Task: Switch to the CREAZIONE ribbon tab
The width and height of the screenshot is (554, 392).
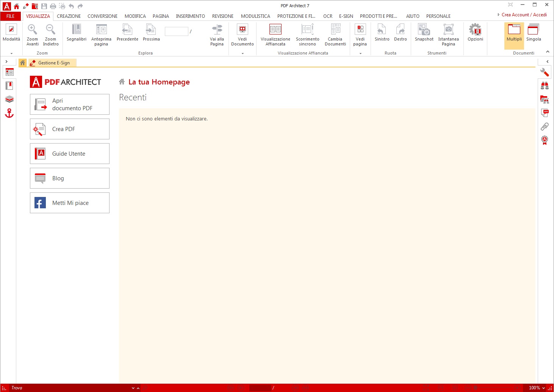Action: [x=69, y=16]
